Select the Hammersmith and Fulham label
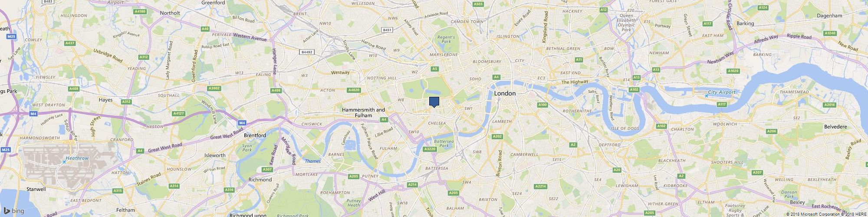The height and width of the screenshot is (217, 868). 363,113
